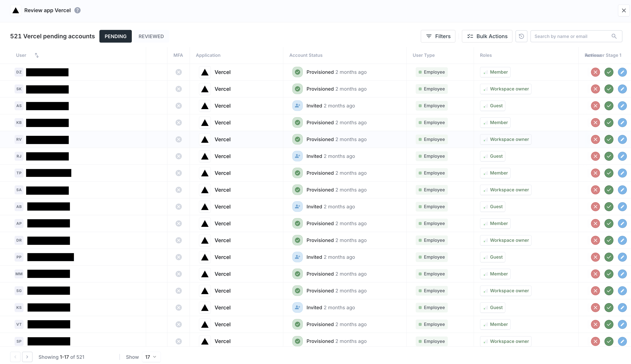Click the User column sort arrows
This screenshot has width=631, height=364.
(x=37, y=55)
